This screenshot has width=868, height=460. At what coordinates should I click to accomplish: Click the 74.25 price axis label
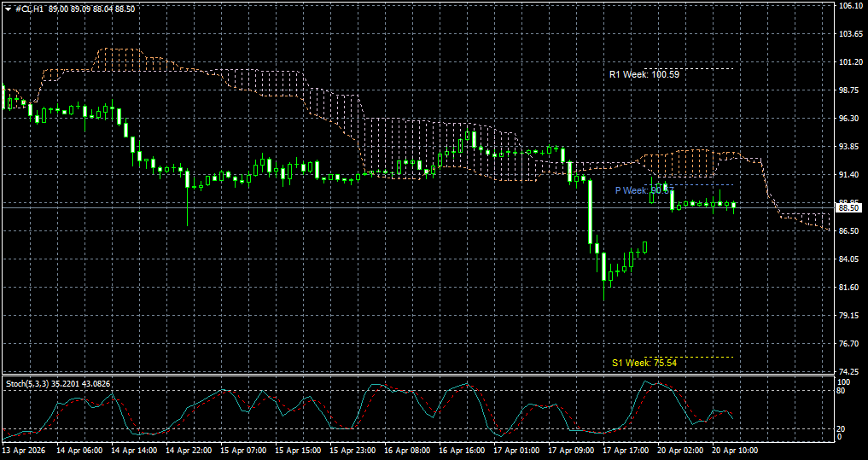point(849,371)
